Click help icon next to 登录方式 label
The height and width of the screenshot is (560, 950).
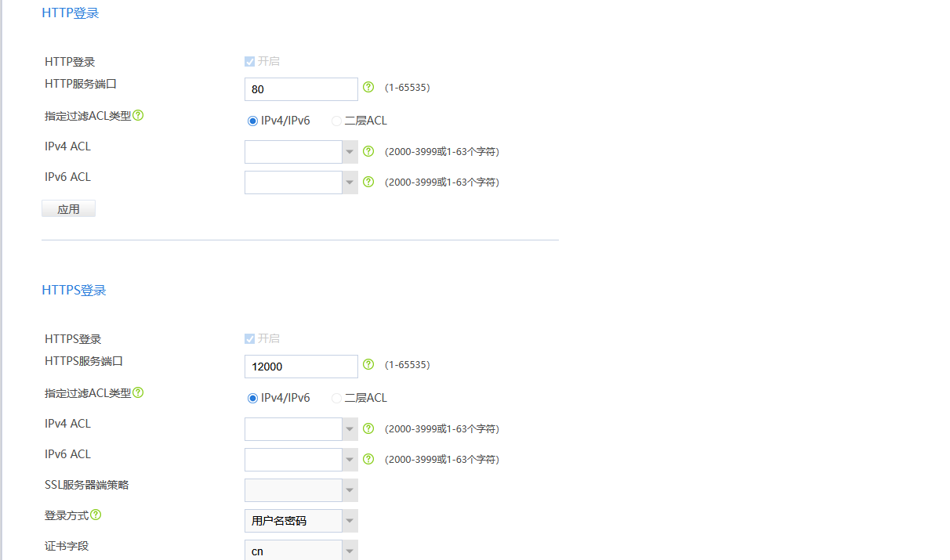96,515
